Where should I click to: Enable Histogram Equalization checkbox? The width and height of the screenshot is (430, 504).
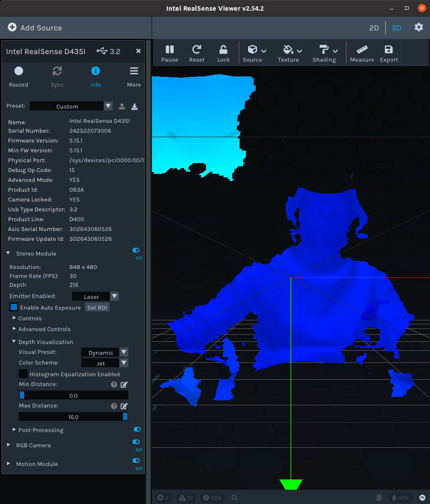(x=23, y=374)
